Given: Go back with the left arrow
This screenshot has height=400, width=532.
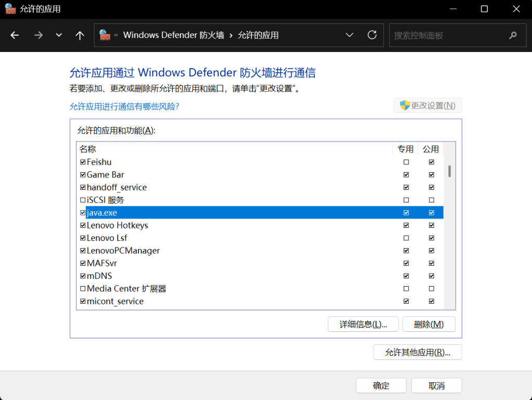Looking at the screenshot, I should [15, 35].
